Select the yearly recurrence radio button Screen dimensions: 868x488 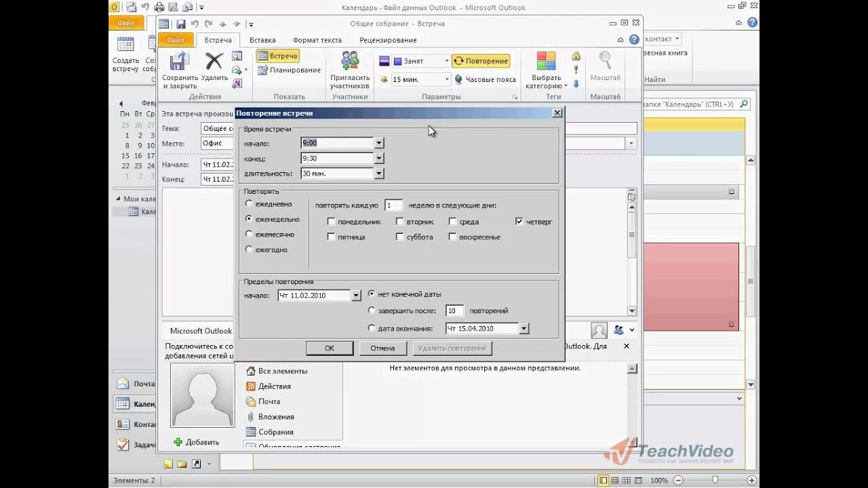250,249
